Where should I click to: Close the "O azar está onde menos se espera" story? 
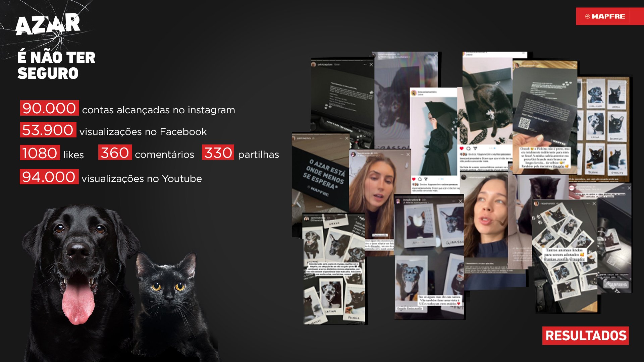(x=346, y=138)
